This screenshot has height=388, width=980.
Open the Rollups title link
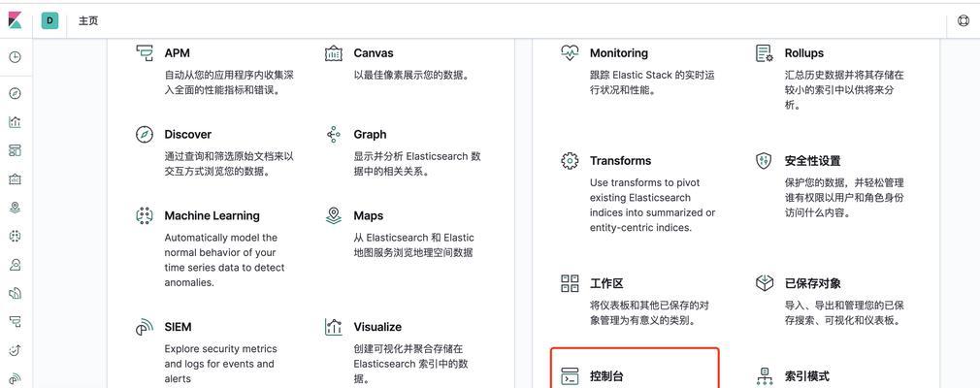804,53
